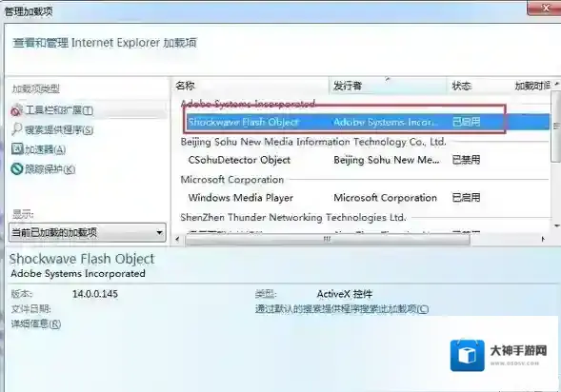Click the ActiveX 控件 type value

click(345, 294)
